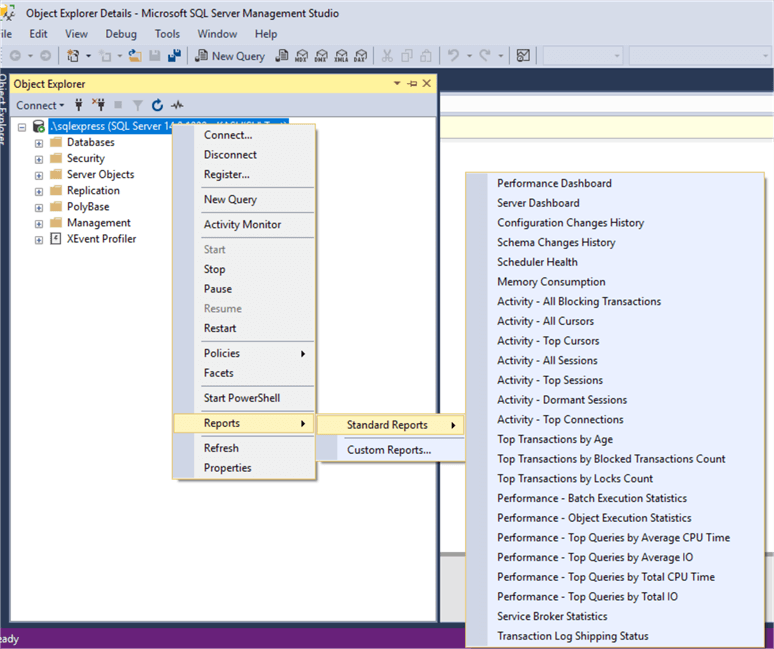Screen dimensions: 774x649
Task: Click the Disconnect plug icon in Object Explorer
Action: point(98,105)
